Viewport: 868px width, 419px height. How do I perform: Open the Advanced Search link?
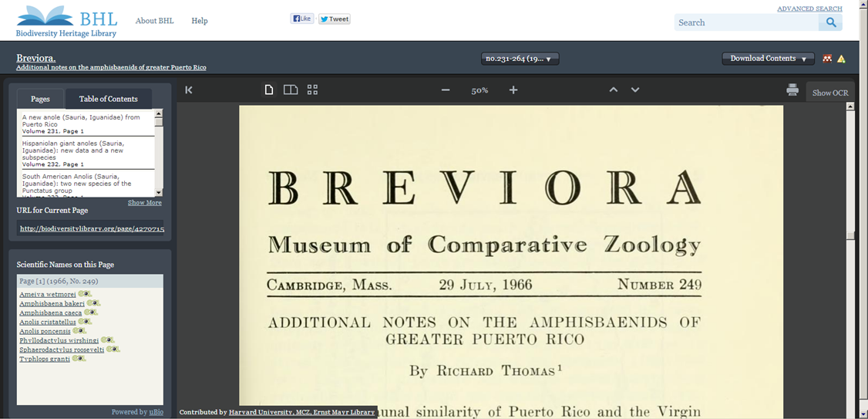coord(809,8)
